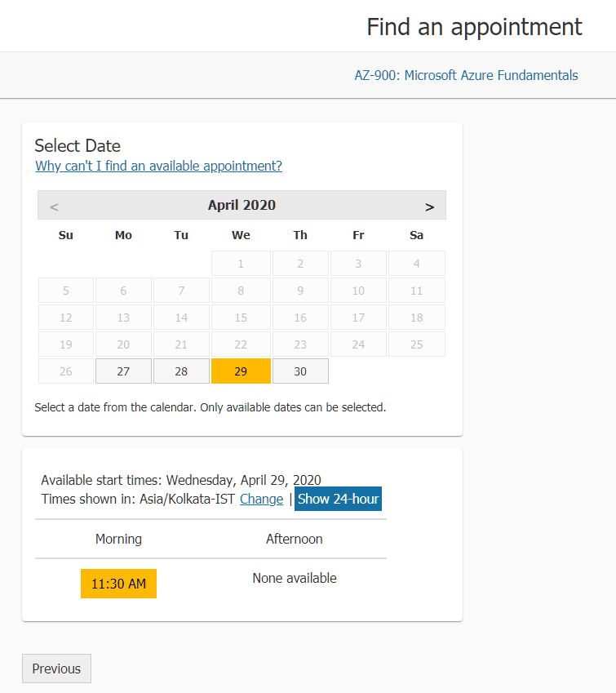Open 'Why can't I find an available appointment?' link
The height and width of the screenshot is (693, 616).
(158, 166)
